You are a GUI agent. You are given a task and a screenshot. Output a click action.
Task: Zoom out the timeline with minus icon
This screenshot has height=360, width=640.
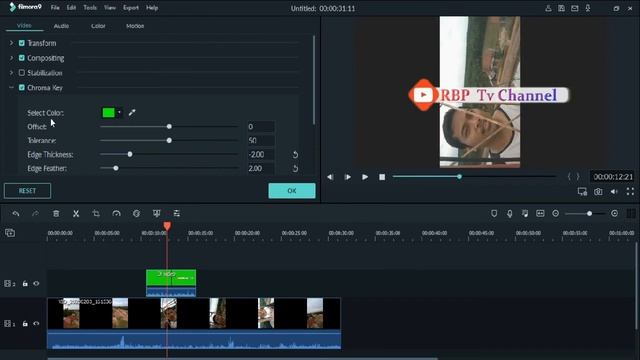coord(556,213)
